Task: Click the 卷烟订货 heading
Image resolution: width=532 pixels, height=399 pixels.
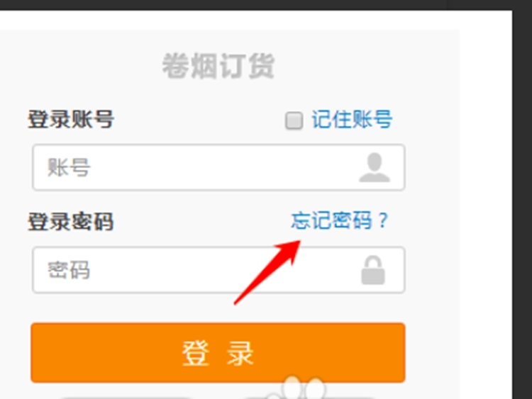Action: pyautogui.click(x=218, y=66)
